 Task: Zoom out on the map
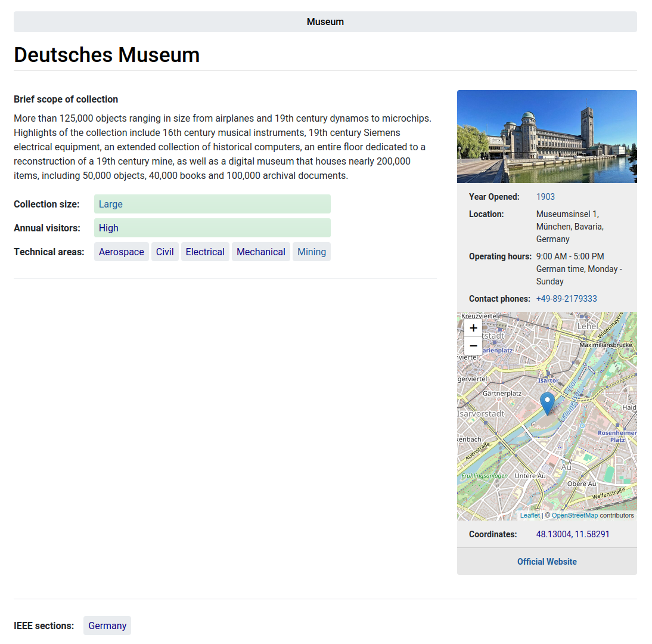473,346
